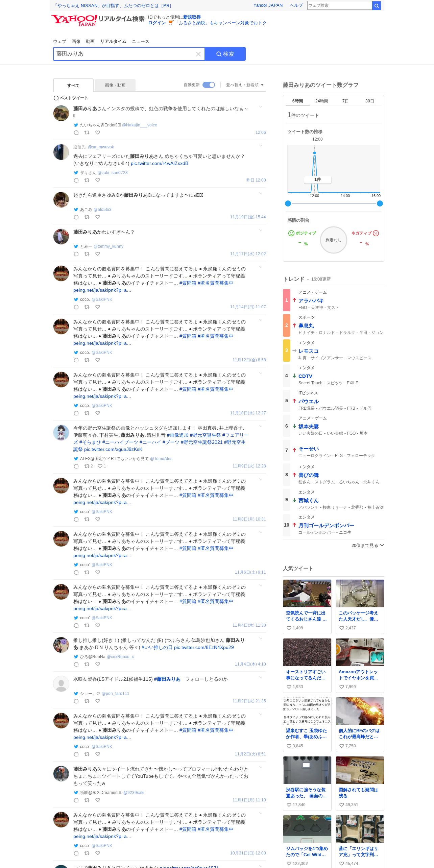Image resolution: width=434 pixels, height=868 pixels.
Task: Click the right handle of graph range slider
Action: [380, 203]
